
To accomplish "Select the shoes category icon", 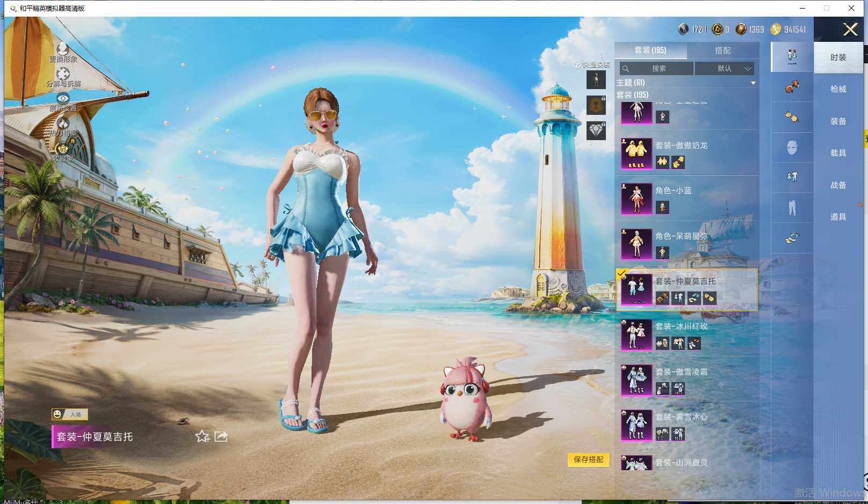I will pos(792,237).
